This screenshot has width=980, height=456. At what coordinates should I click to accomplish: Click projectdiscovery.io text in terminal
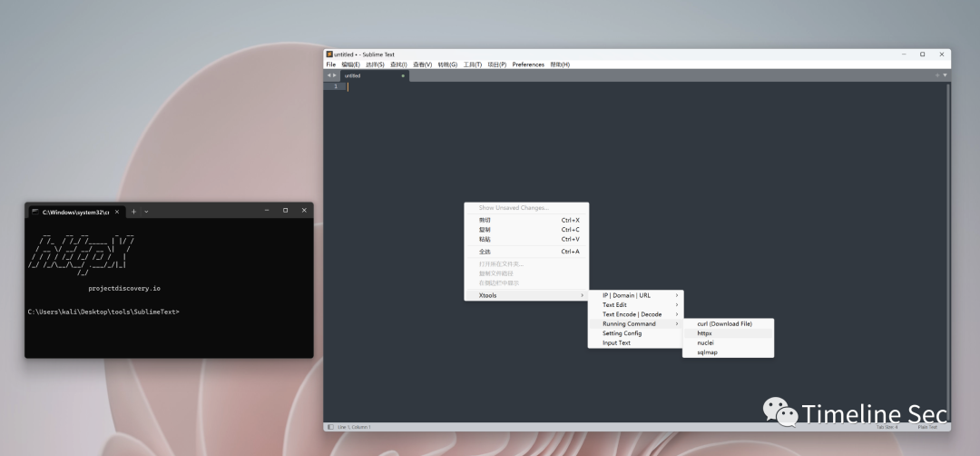tap(124, 288)
